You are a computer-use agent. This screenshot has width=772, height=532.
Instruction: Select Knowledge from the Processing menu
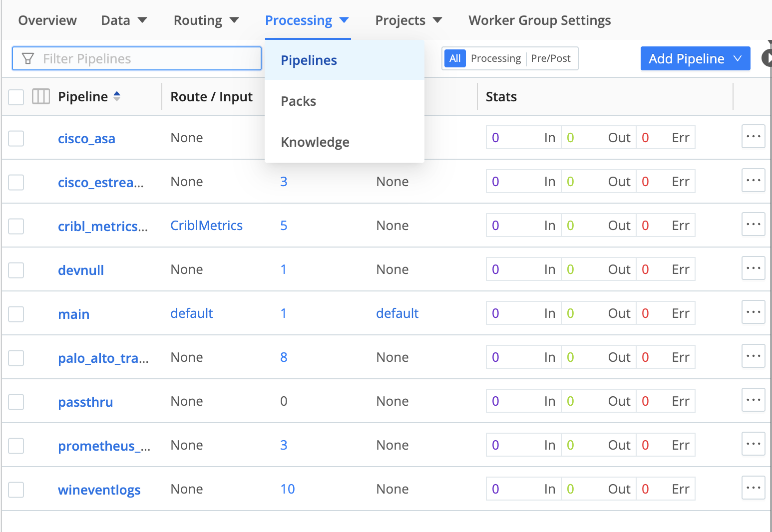click(315, 142)
